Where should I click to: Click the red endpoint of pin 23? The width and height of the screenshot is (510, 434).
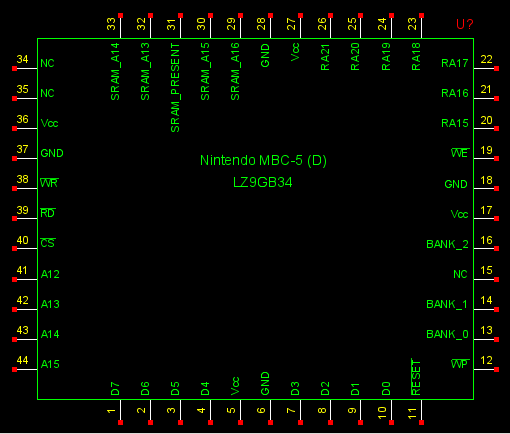[x=421, y=15]
